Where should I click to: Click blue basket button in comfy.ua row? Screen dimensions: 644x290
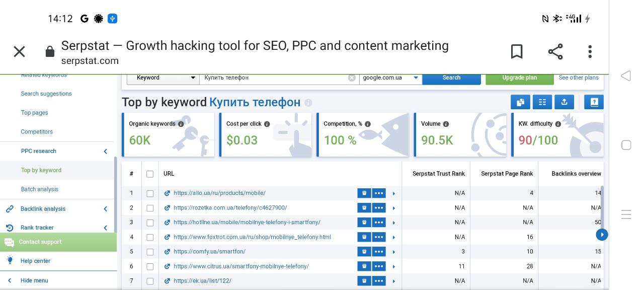tap(364, 252)
